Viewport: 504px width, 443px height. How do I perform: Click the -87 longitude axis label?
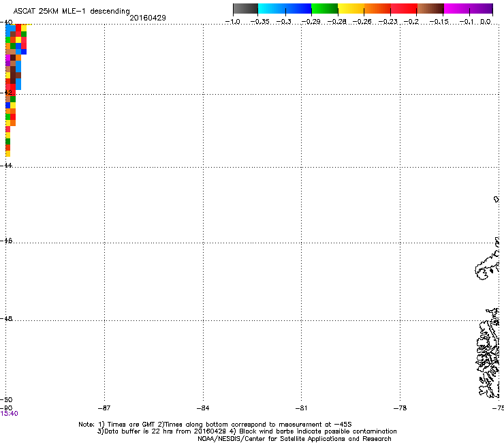point(104,408)
